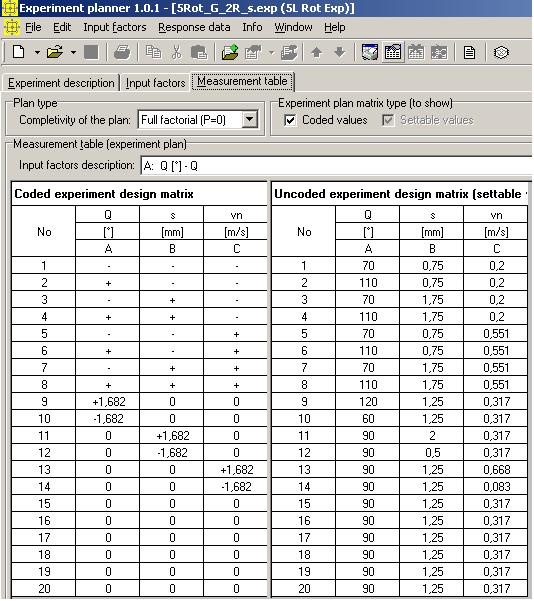The image size is (534, 601).
Task: Toggle the Settable values checkbox
Action: (388, 120)
